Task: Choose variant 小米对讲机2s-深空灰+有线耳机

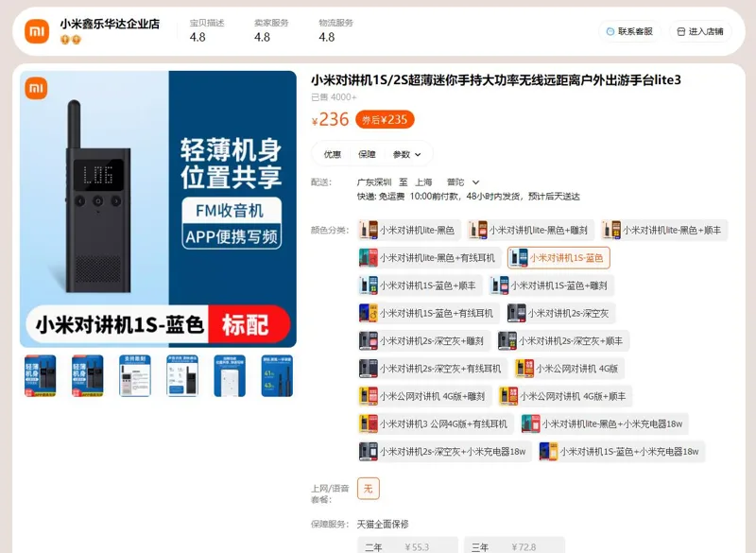Action: [433, 369]
